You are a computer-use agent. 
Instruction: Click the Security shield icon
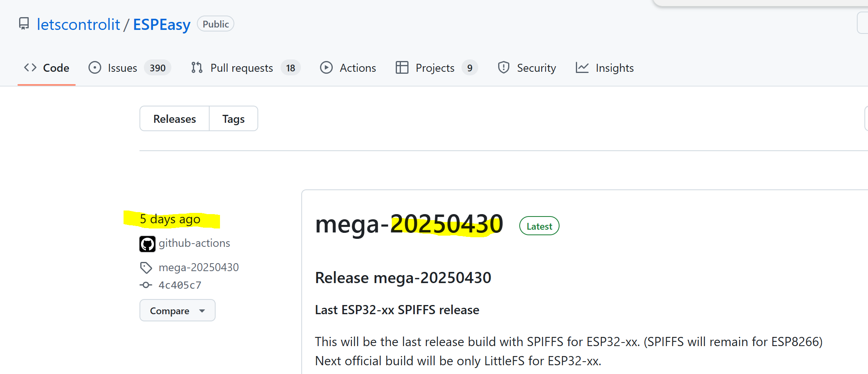[x=504, y=67]
